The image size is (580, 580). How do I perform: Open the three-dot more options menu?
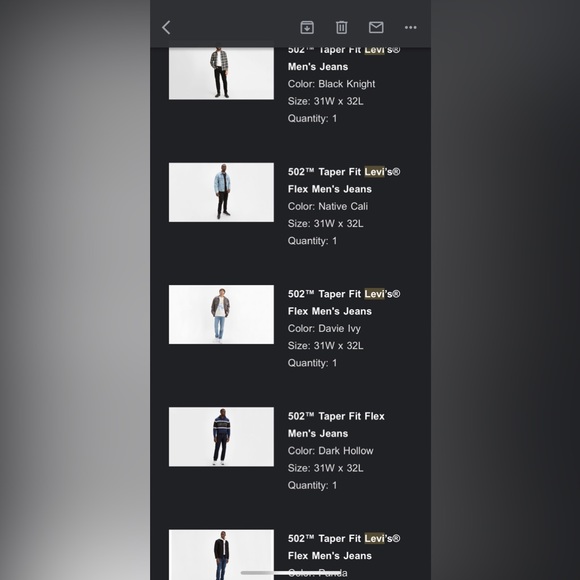coord(411,27)
